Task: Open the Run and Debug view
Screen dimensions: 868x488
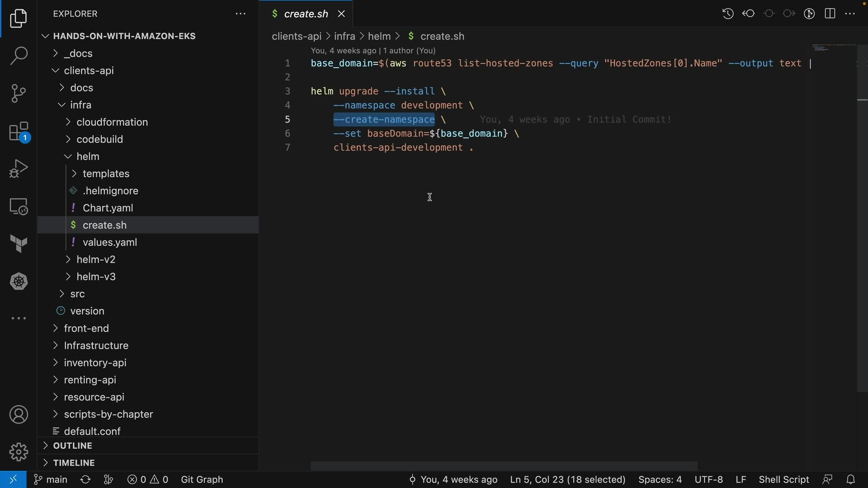Action: point(19,169)
